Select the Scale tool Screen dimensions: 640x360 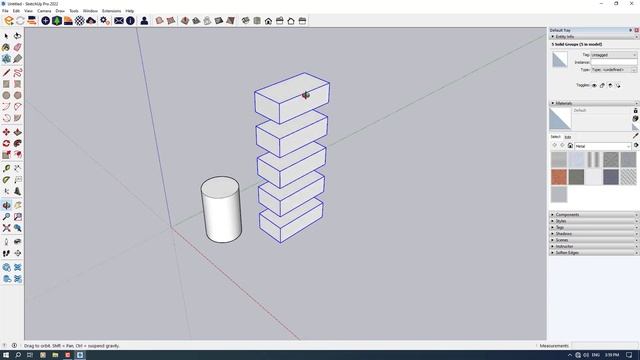pos(6,155)
